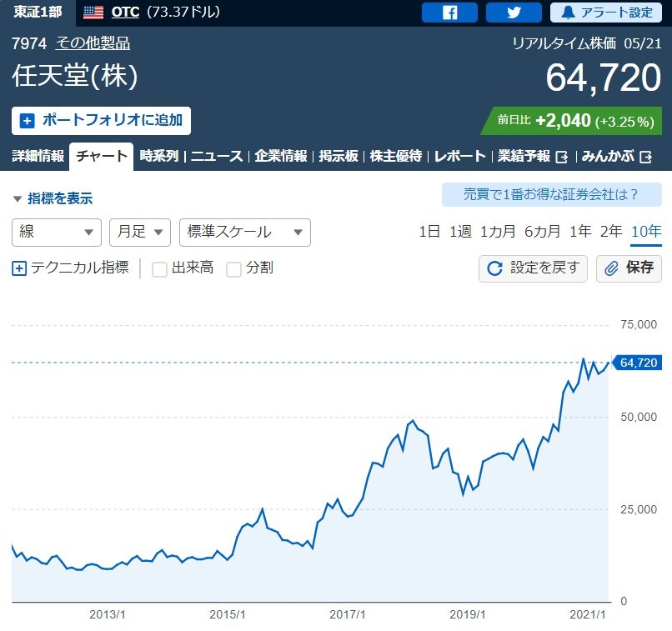Image resolution: width=672 pixels, height=631 pixels.
Task: Enable the 出来高 volume checkbox
Action: (x=160, y=269)
